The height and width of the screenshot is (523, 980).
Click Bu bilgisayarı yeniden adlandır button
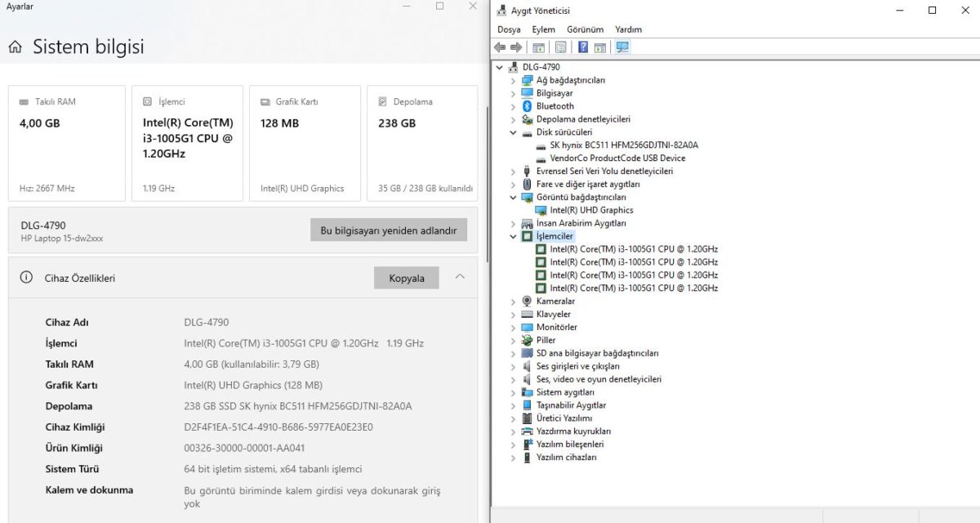pyautogui.click(x=389, y=230)
